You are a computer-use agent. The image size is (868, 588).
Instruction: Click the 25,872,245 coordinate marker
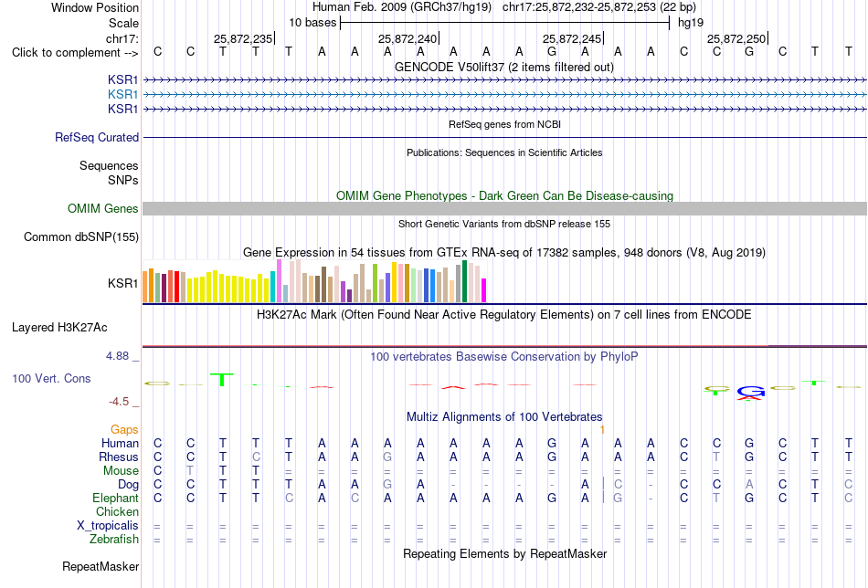(572, 38)
